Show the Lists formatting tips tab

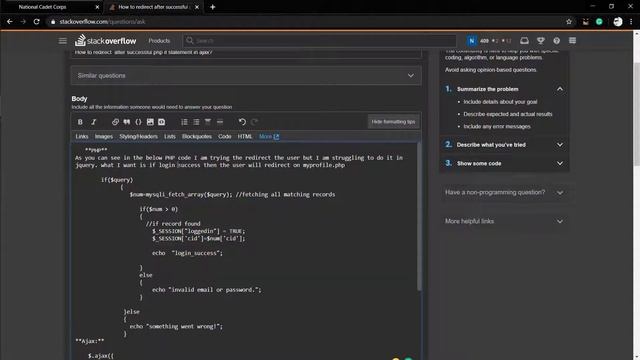170,136
